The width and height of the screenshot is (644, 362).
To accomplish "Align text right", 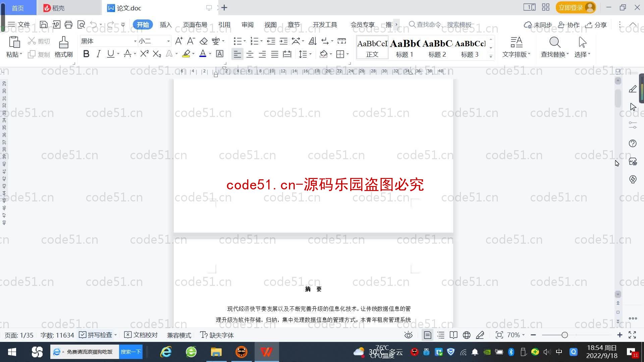I will pyautogui.click(x=262, y=54).
